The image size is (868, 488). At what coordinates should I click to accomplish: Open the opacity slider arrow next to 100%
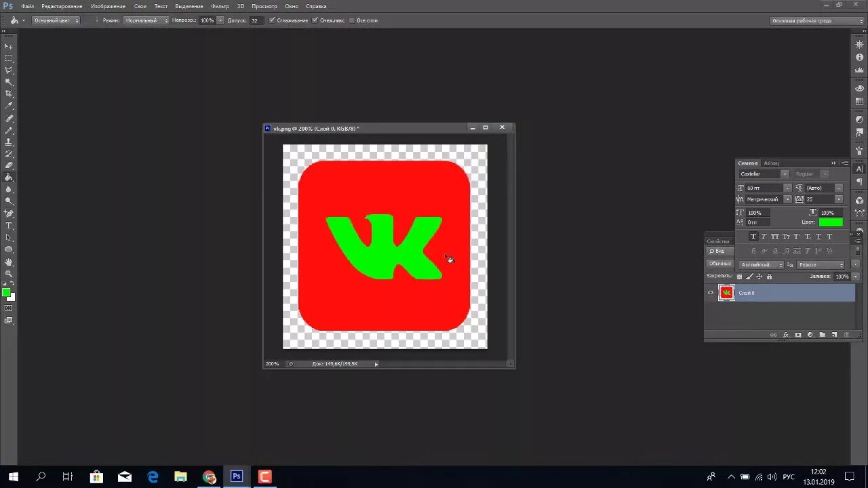[x=220, y=20]
